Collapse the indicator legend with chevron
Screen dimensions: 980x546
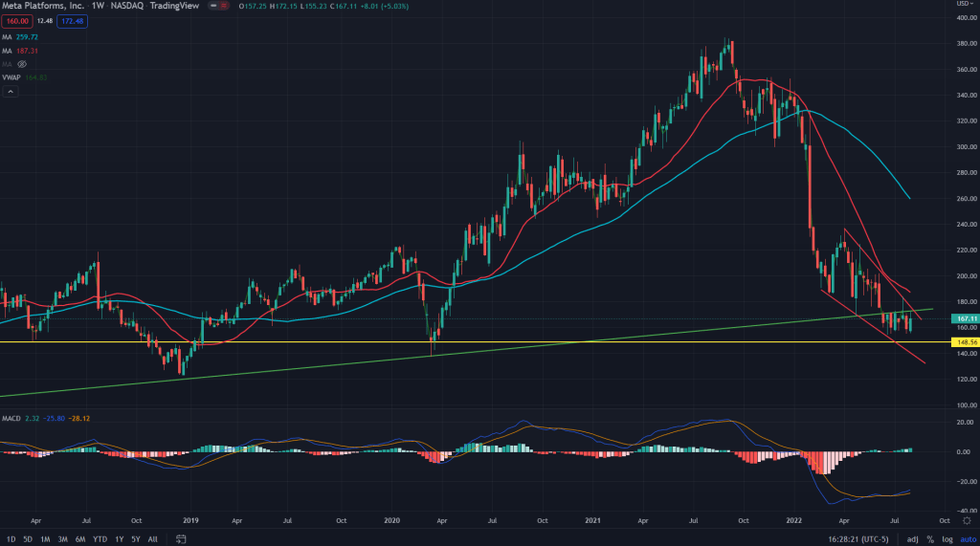(11, 91)
